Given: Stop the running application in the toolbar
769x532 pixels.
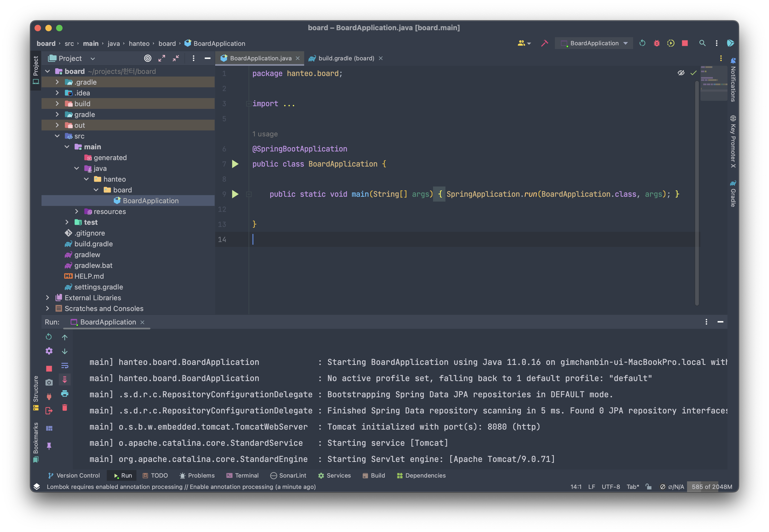Looking at the screenshot, I should click(x=685, y=43).
